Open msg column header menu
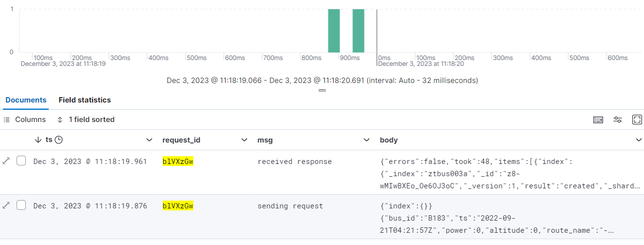The height and width of the screenshot is (245, 644). [x=367, y=140]
